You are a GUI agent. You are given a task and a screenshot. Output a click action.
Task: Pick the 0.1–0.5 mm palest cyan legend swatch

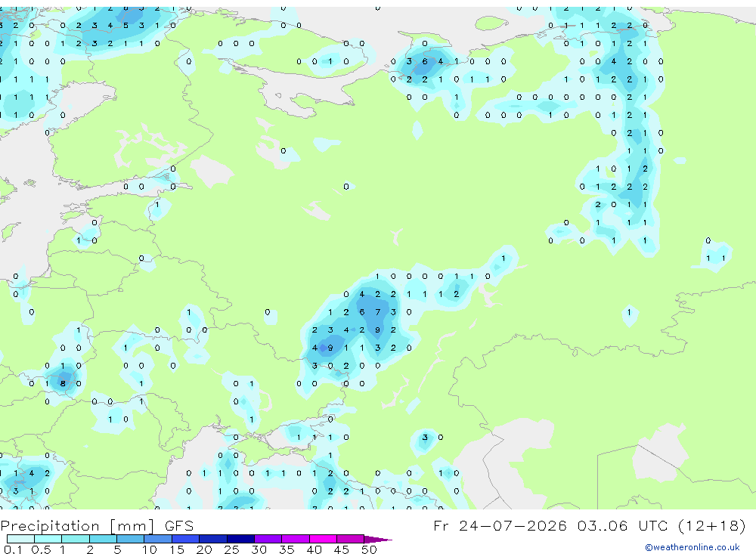pos(20,539)
